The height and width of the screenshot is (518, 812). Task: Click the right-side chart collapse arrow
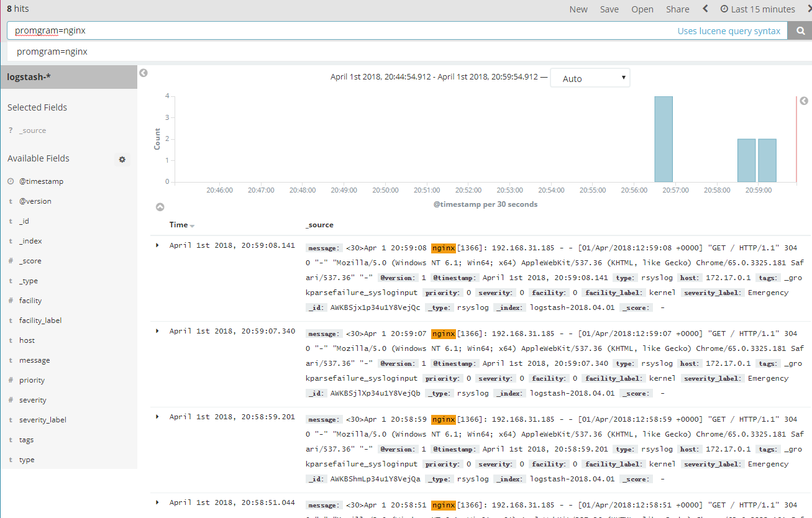click(804, 101)
